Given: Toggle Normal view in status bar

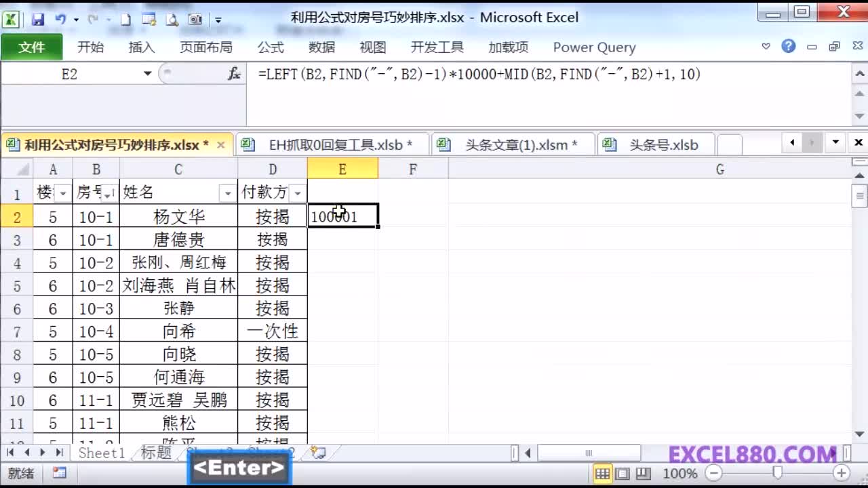Looking at the screenshot, I should point(602,474).
